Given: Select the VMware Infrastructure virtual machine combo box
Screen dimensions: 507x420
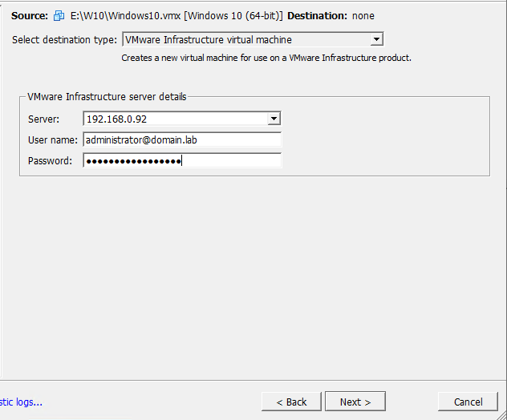Looking at the screenshot, I should tap(253, 39).
